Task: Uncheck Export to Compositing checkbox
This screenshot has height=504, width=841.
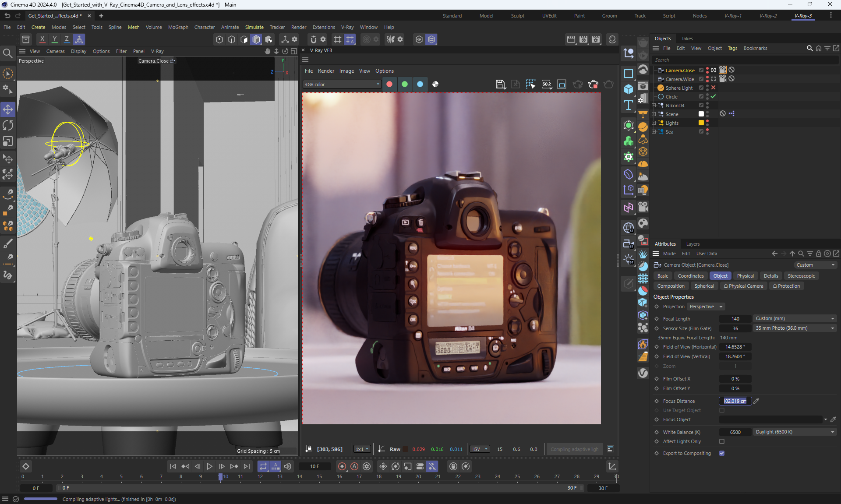Action: pos(721,453)
